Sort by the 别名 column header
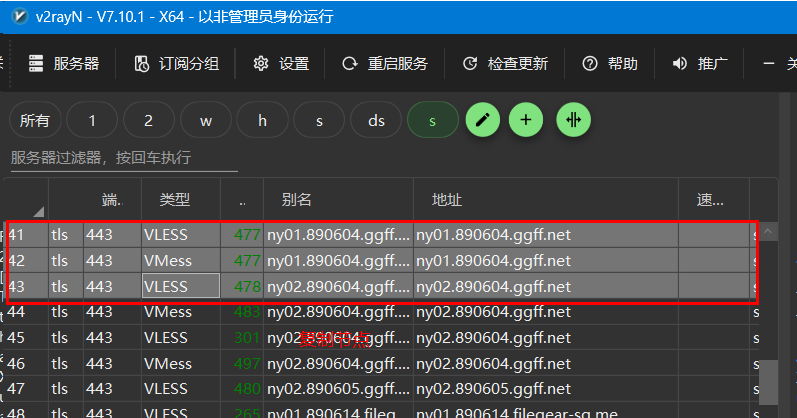The image size is (797, 418). click(339, 199)
